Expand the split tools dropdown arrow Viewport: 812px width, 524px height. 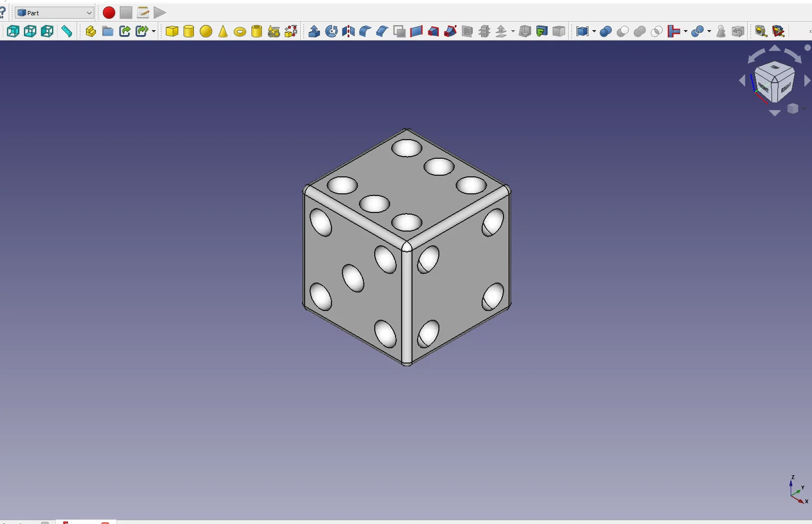(710, 31)
